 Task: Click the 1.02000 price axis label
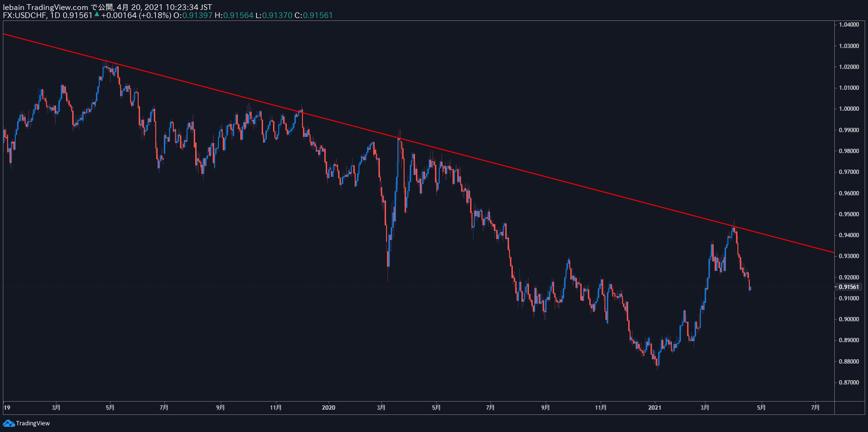coord(849,67)
